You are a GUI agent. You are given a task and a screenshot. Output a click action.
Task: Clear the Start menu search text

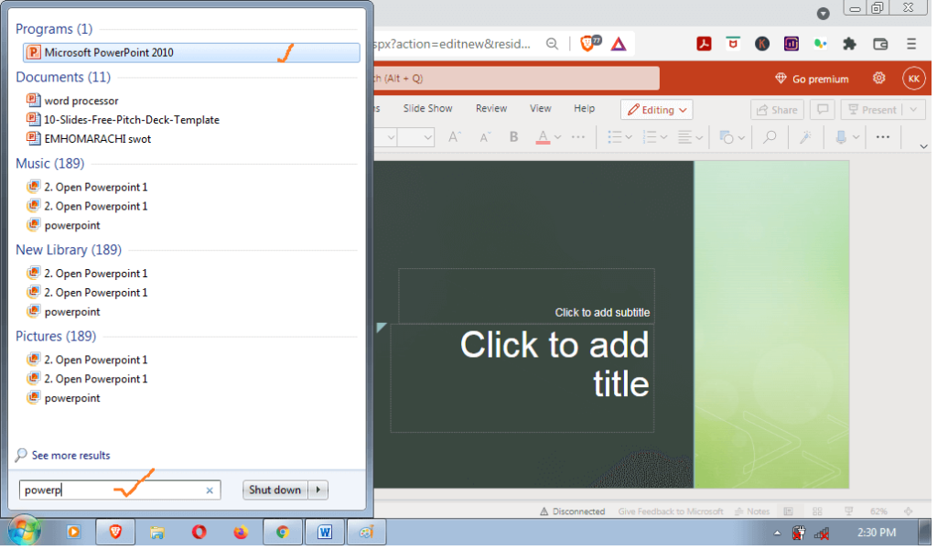pyautogui.click(x=210, y=490)
